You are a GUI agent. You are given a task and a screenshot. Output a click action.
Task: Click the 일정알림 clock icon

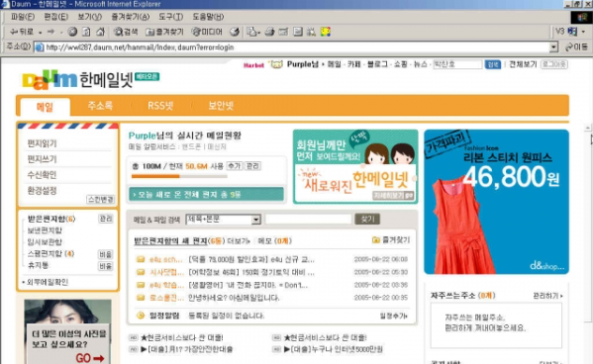point(141,316)
